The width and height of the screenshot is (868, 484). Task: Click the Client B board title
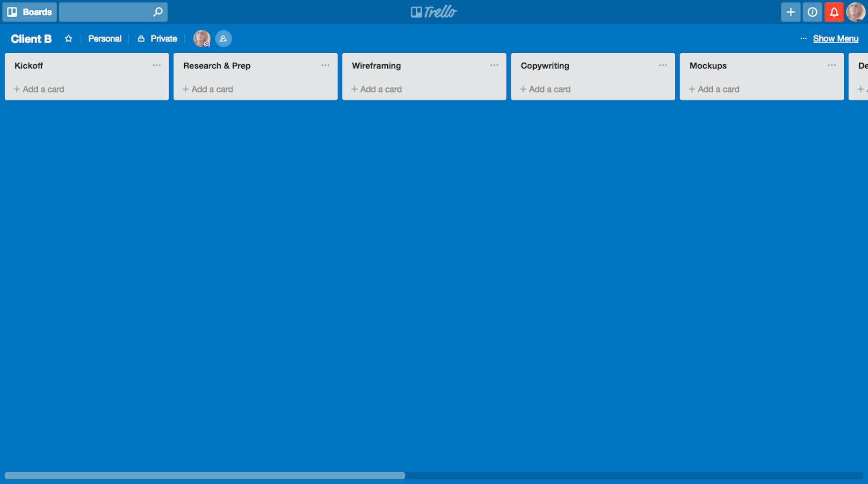click(31, 39)
